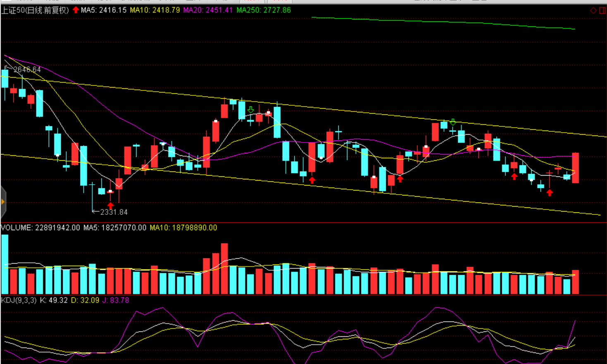Select the MA5 moving average label

pos(103,10)
